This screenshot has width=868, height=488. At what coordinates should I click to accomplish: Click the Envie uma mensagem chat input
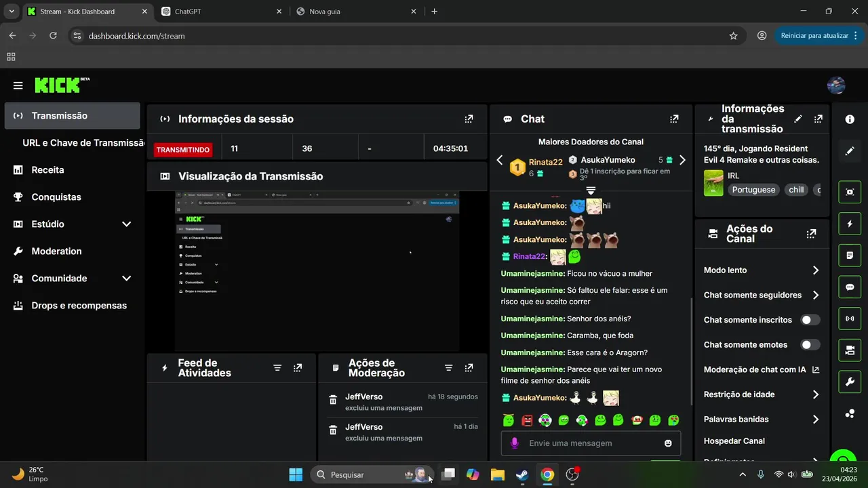(591, 443)
